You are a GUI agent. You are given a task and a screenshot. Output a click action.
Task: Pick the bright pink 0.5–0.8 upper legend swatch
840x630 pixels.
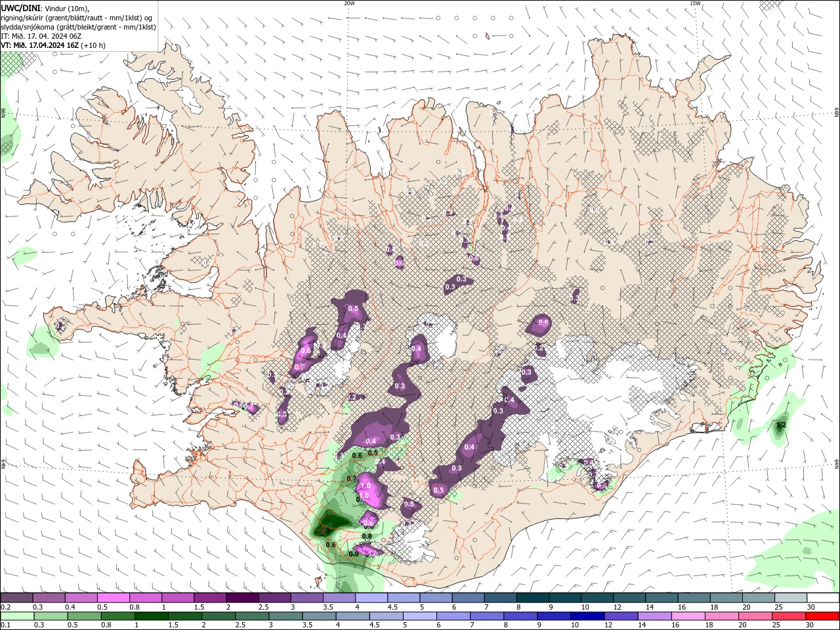coord(113,598)
